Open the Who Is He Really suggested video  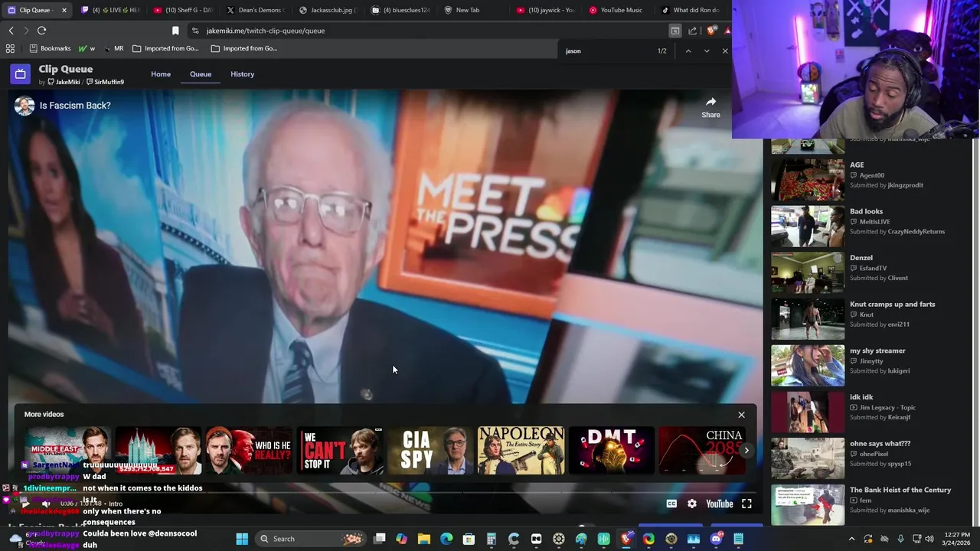249,450
